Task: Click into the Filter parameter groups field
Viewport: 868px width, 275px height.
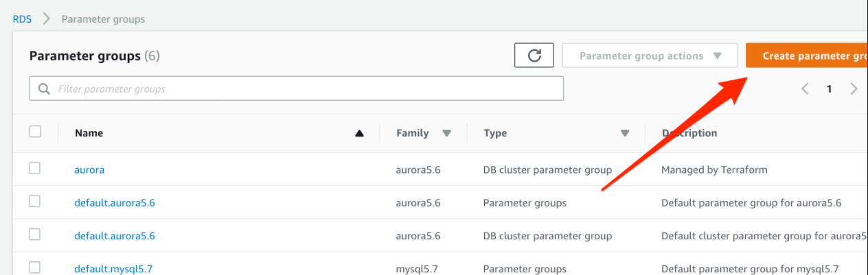Action: click(297, 88)
